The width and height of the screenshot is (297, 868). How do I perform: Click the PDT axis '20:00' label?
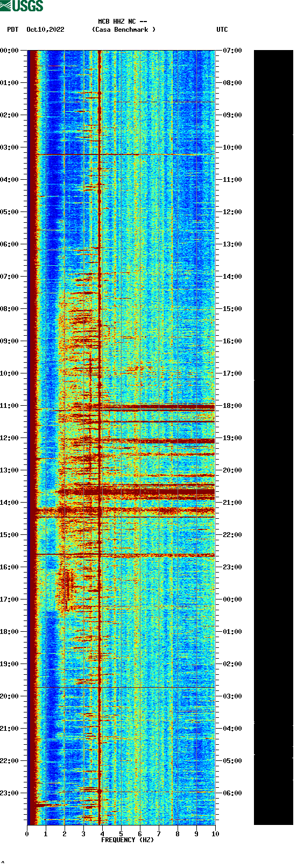(x=9, y=696)
